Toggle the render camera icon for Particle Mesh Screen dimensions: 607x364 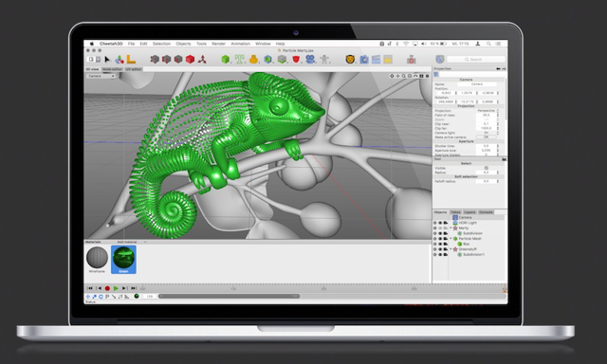click(x=446, y=239)
